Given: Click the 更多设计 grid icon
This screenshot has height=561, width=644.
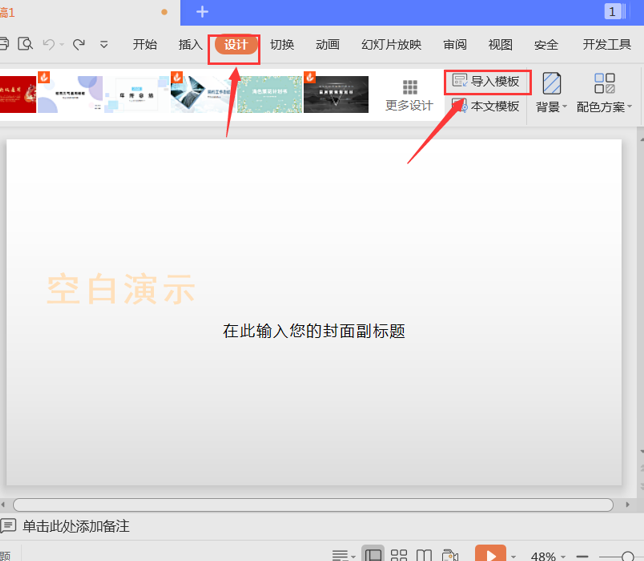Looking at the screenshot, I should tap(410, 87).
